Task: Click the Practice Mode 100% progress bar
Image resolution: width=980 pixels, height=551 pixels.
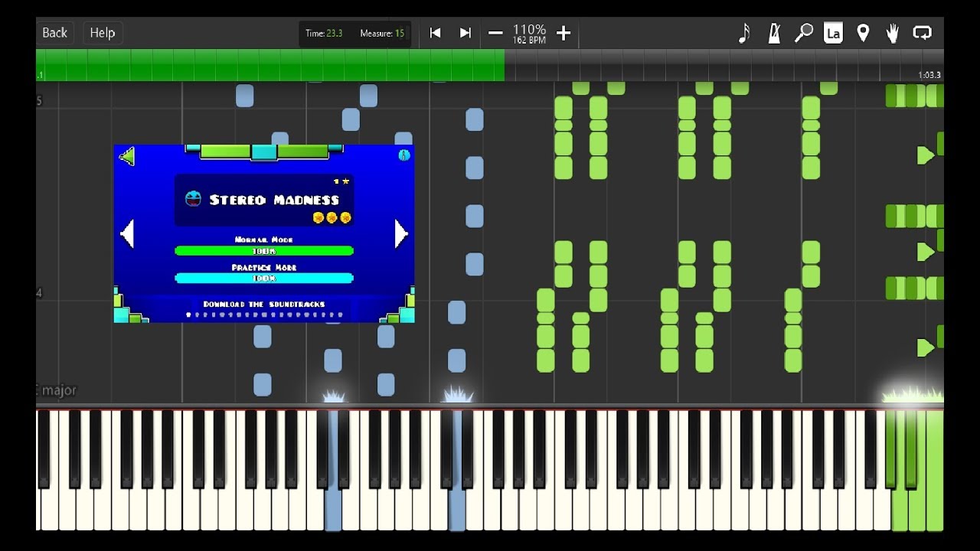Action: pos(264,278)
